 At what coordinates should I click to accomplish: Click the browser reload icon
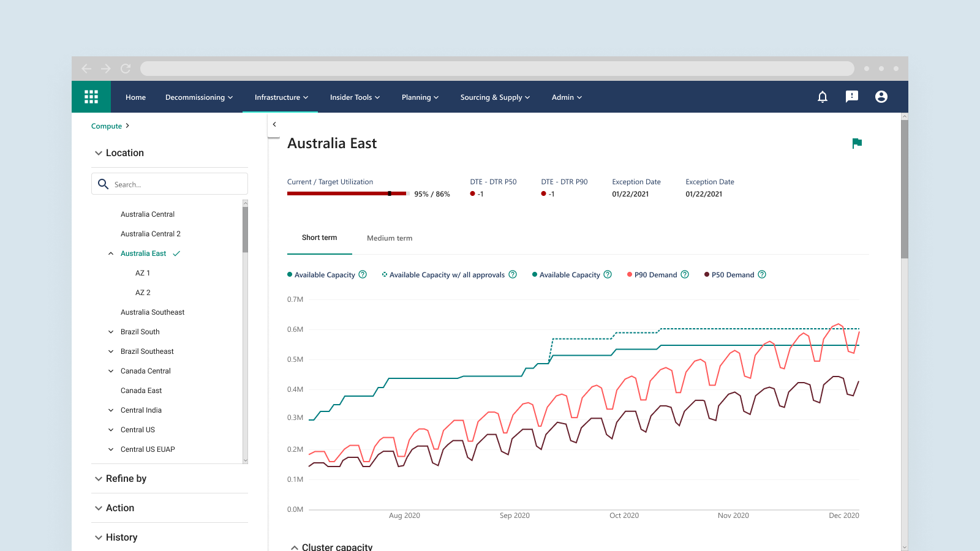126,69
